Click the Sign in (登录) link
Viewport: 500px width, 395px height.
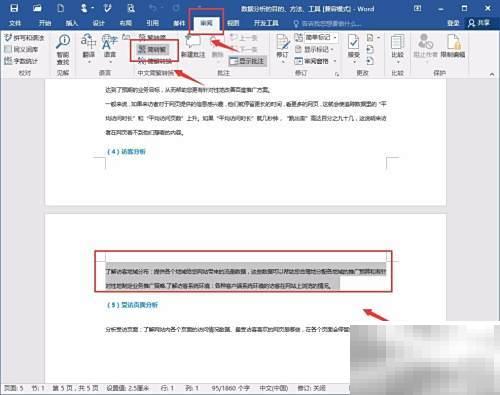pyautogui.click(x=453, y=23)
